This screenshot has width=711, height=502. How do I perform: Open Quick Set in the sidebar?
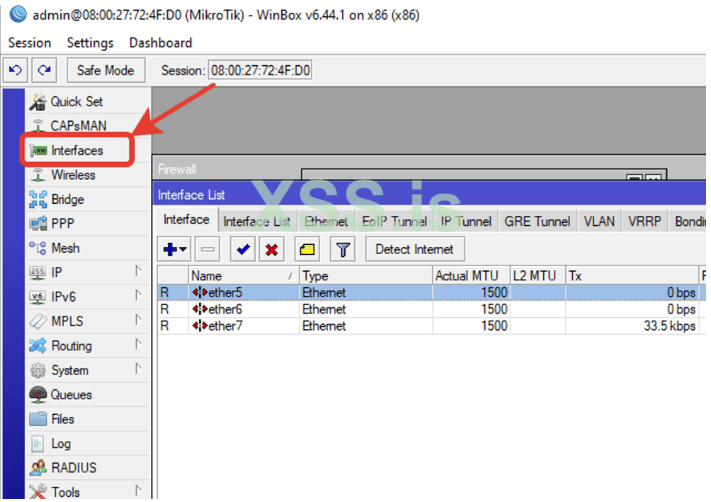[88, 101]
